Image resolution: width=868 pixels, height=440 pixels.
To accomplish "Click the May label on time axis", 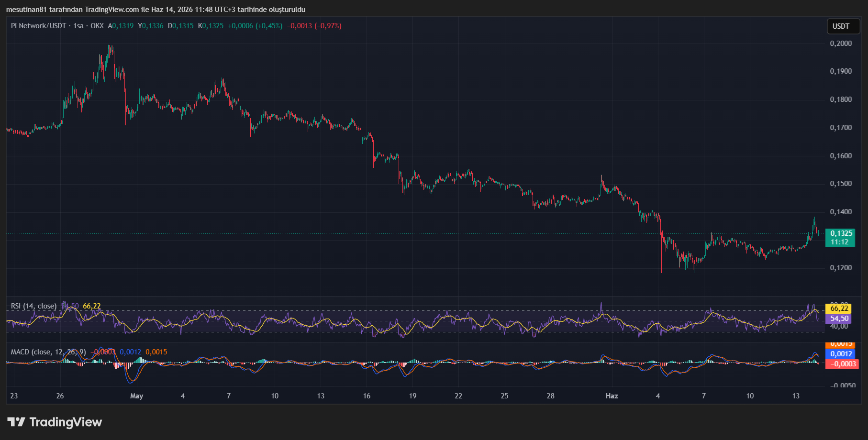I will pos(136,396).
